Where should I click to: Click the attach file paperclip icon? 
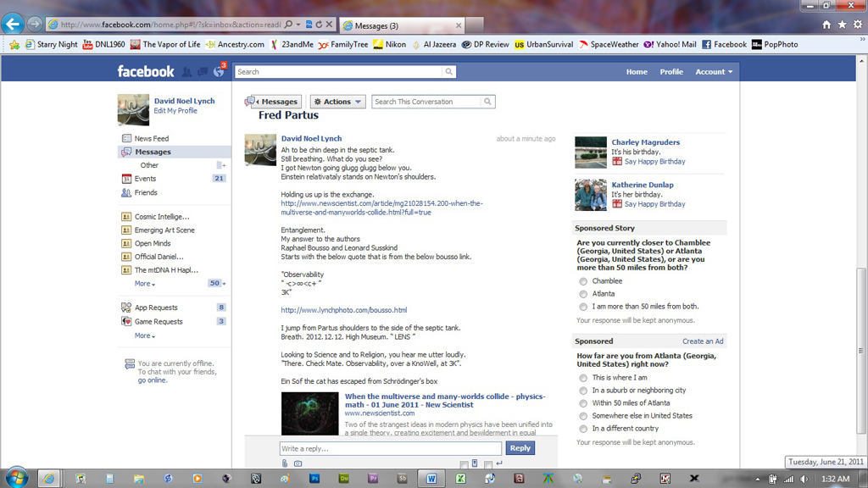pos(285,463)
